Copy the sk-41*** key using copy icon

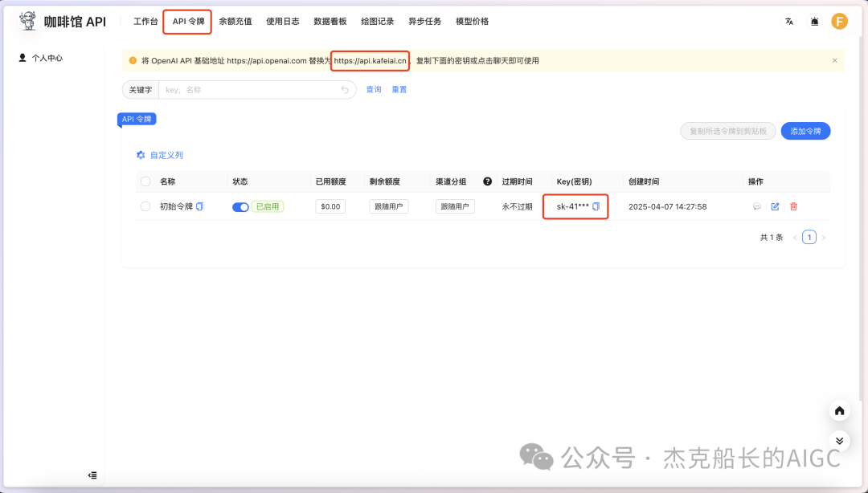[596, 206]
